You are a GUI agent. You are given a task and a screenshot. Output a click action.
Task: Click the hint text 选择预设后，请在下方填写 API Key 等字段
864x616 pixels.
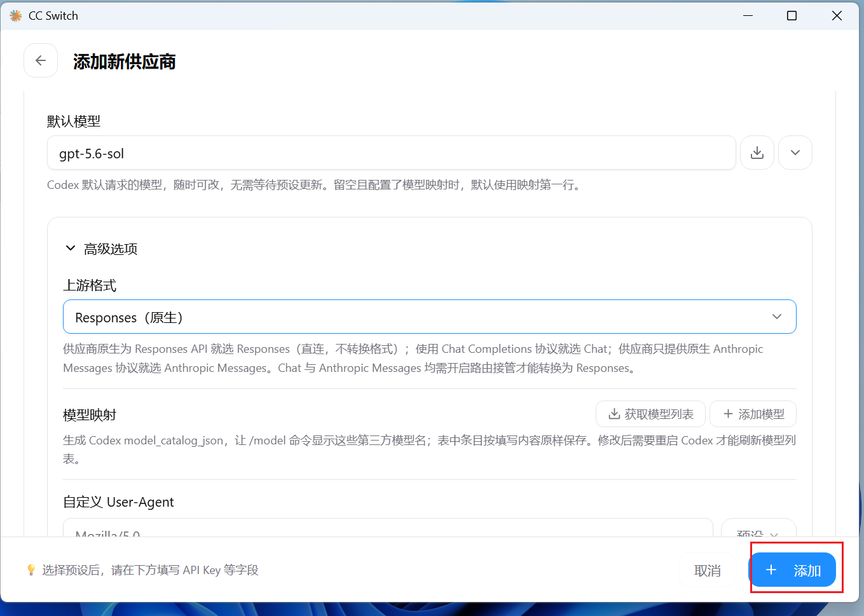151,570
